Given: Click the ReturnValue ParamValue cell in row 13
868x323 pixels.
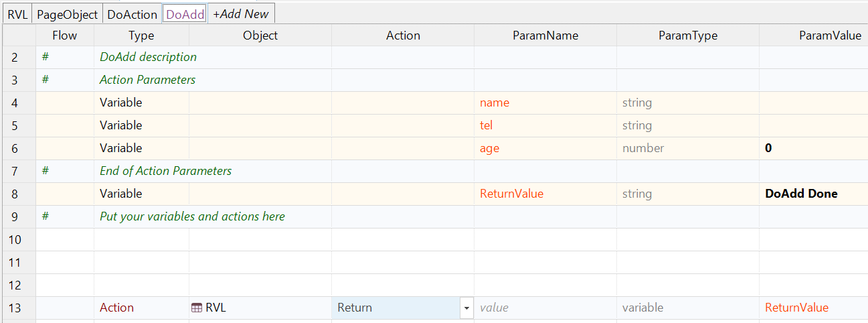Looking at the screenshot, I should tap(812, 308).
